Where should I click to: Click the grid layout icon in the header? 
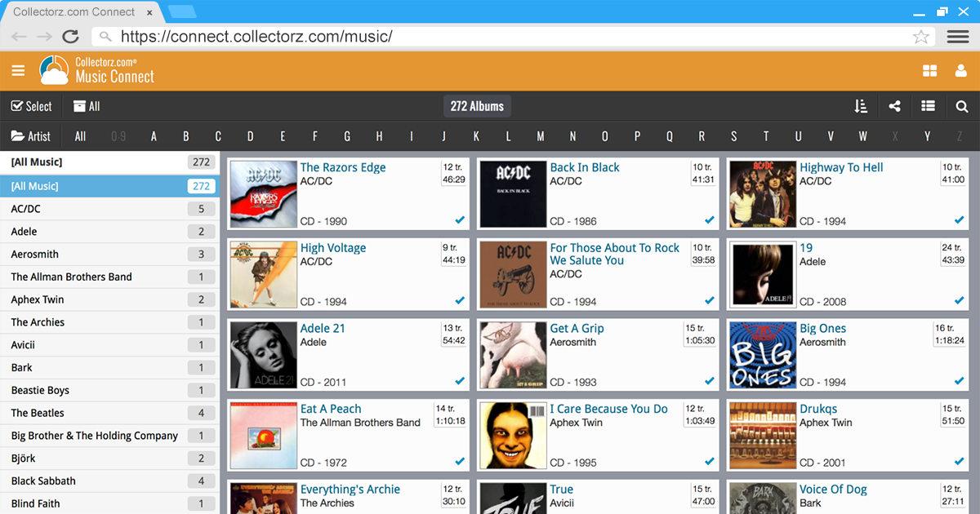tap(929, 71)
